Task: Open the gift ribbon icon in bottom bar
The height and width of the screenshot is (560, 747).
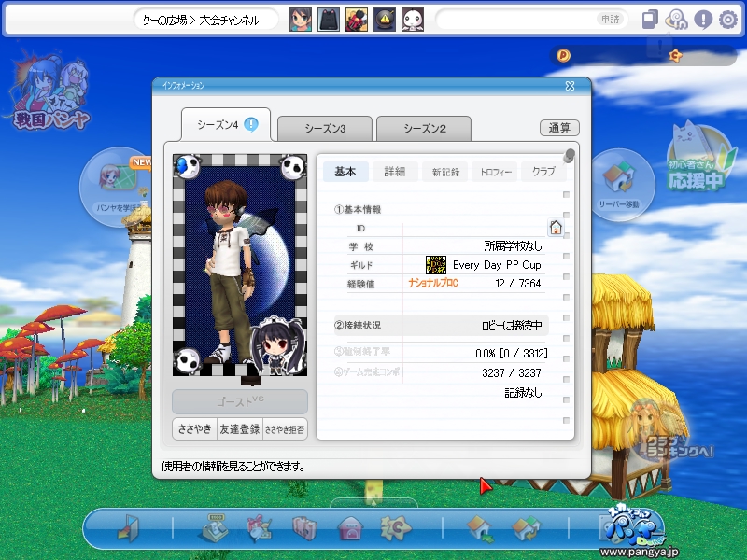Action: (260, 528)
